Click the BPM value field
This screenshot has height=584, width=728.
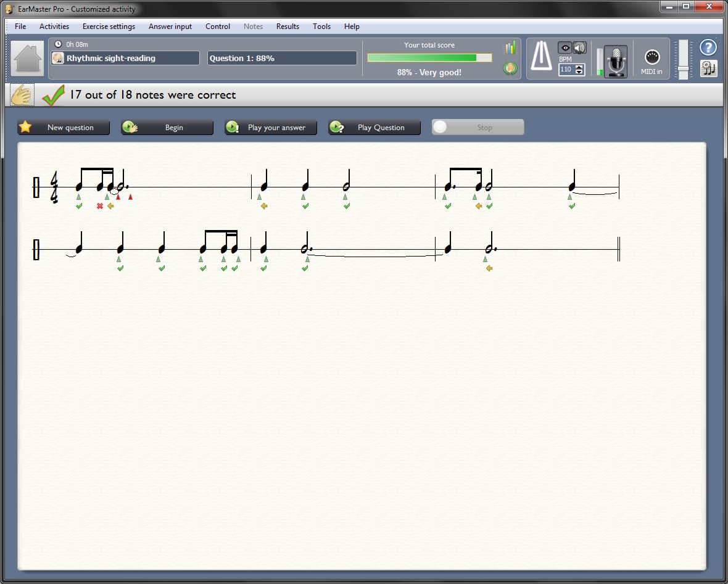point(566,70)
